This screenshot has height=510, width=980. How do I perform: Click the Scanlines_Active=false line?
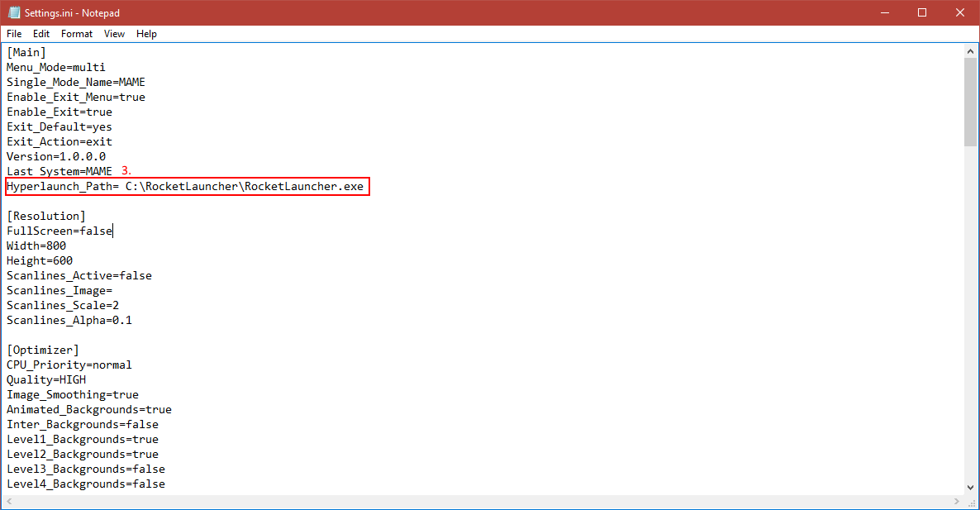pyautogui.click(x=79, y=275)
